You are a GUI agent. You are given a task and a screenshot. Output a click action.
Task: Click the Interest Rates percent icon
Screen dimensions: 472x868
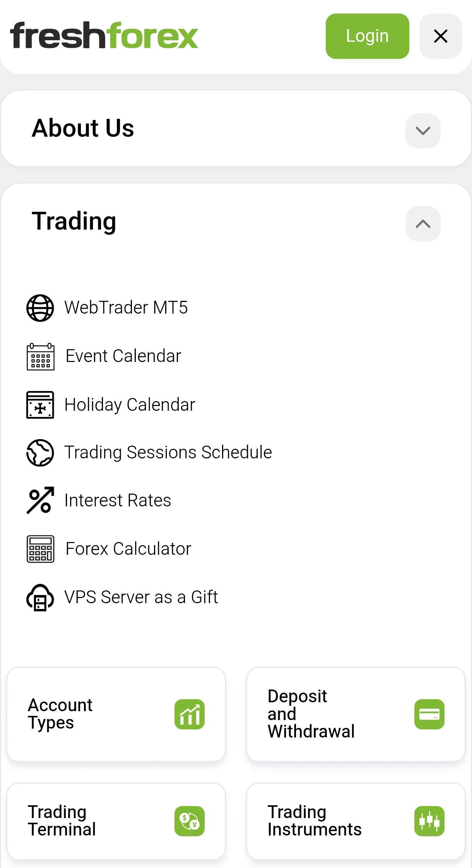pyautogui.click(x=40, y=501)
